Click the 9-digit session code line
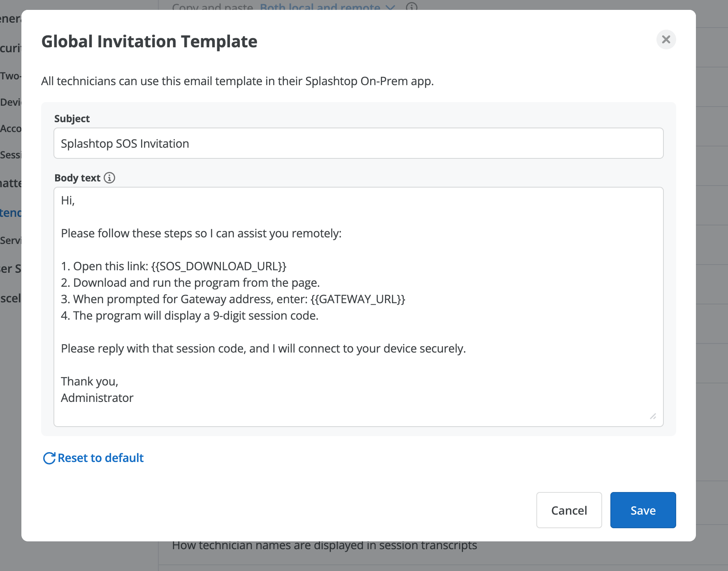 click(190, 316)
